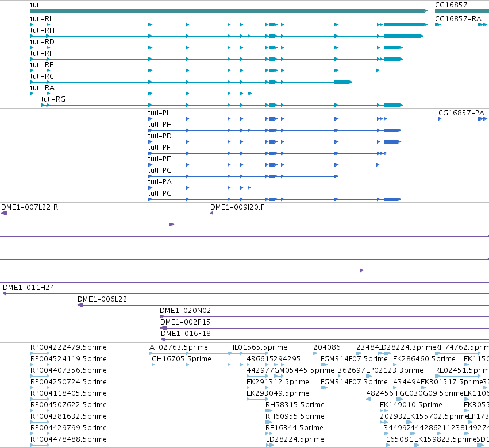Click EST LD28224.5prime

point(295,439)
